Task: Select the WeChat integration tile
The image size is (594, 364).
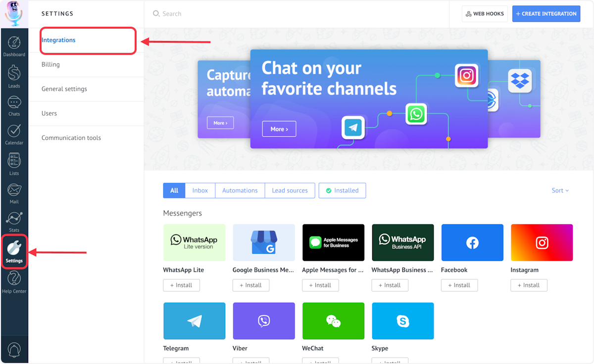Action: (333, 321)
